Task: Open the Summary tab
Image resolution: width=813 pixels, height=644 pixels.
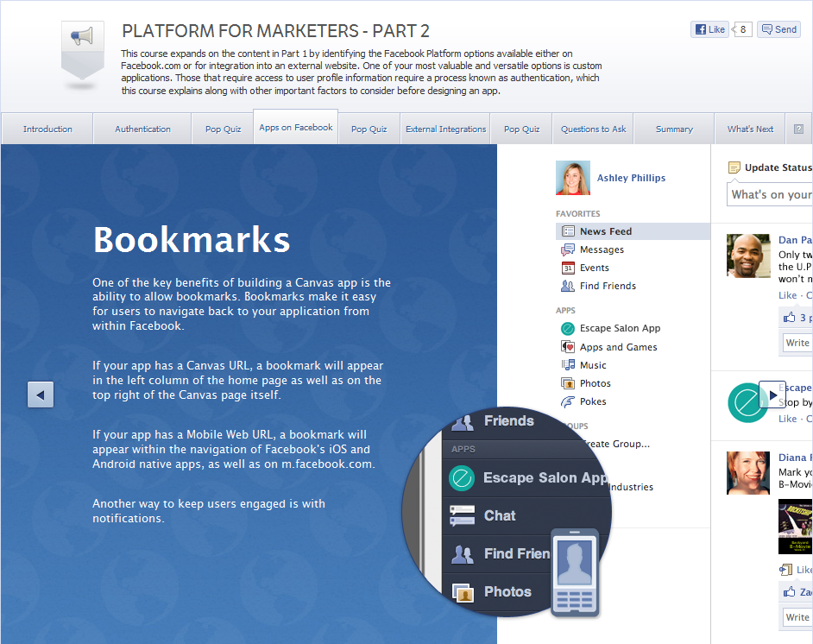Action: click(674, 129)
